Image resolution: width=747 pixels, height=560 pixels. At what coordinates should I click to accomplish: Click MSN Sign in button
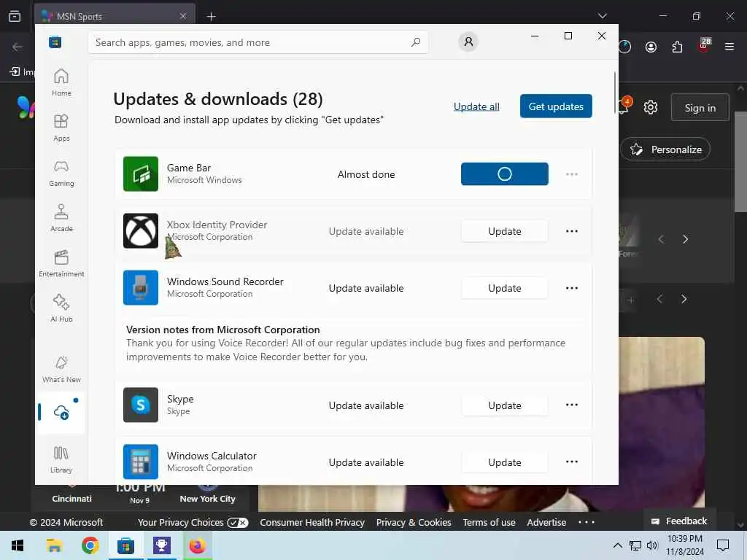click(700, 108)
